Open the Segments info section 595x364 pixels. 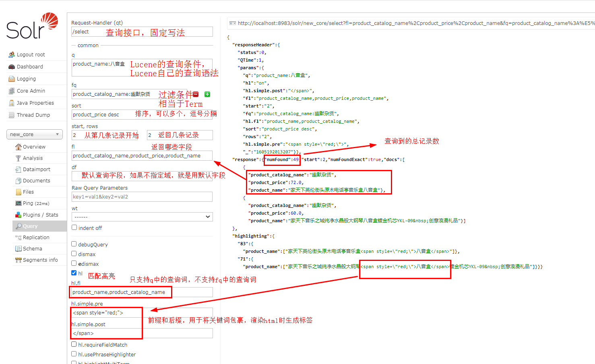pyautogui.click(x=40, y=260)
